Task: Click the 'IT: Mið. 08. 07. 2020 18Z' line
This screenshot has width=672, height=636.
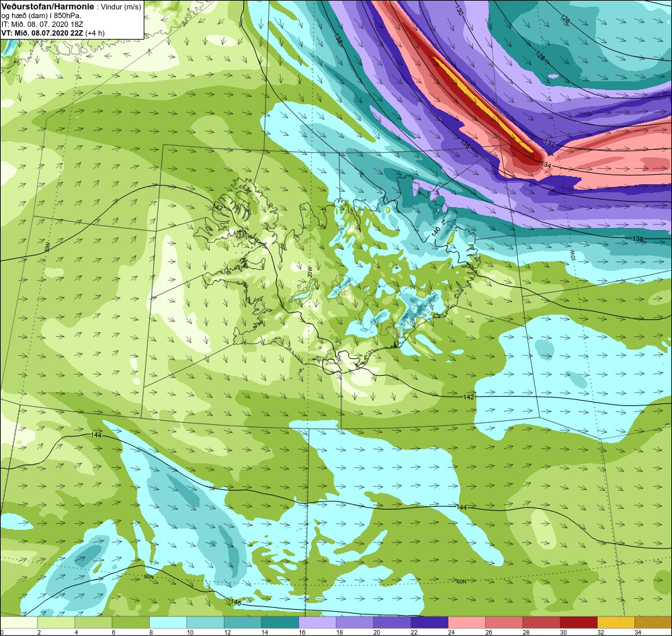Action: tap(42, 24)
